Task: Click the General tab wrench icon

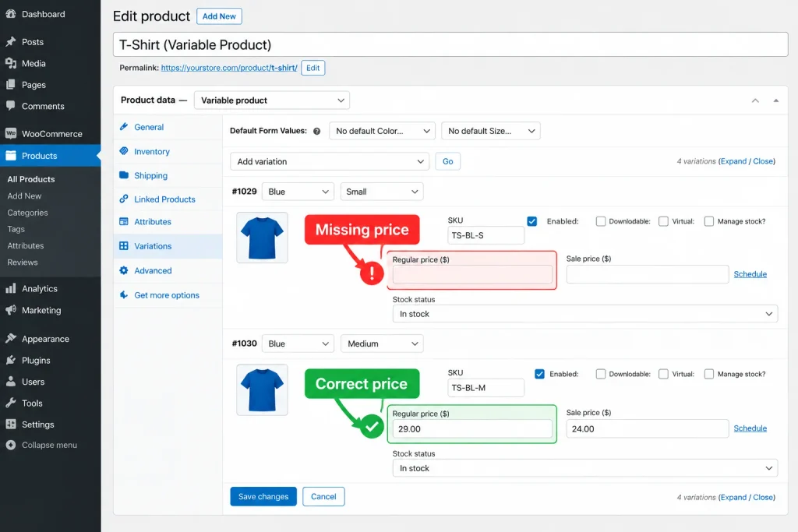Action: pos(124,127)
